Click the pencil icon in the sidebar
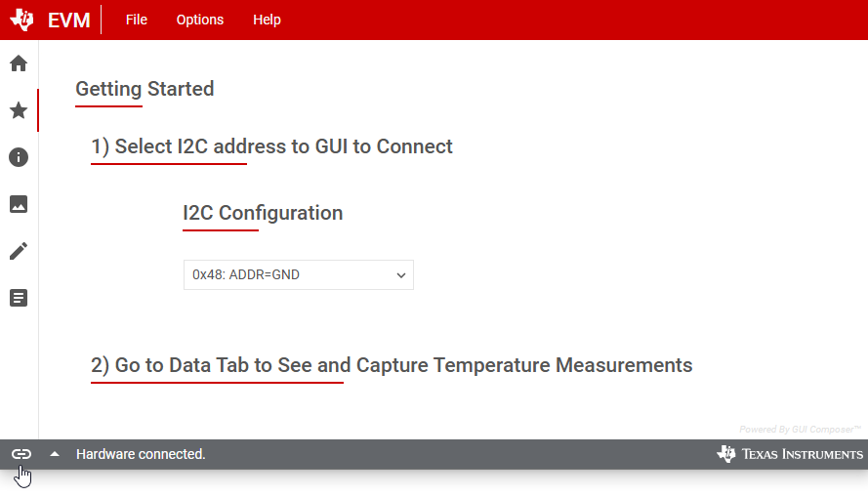This screenshot has width=868, height=497. tap(19, 251)
